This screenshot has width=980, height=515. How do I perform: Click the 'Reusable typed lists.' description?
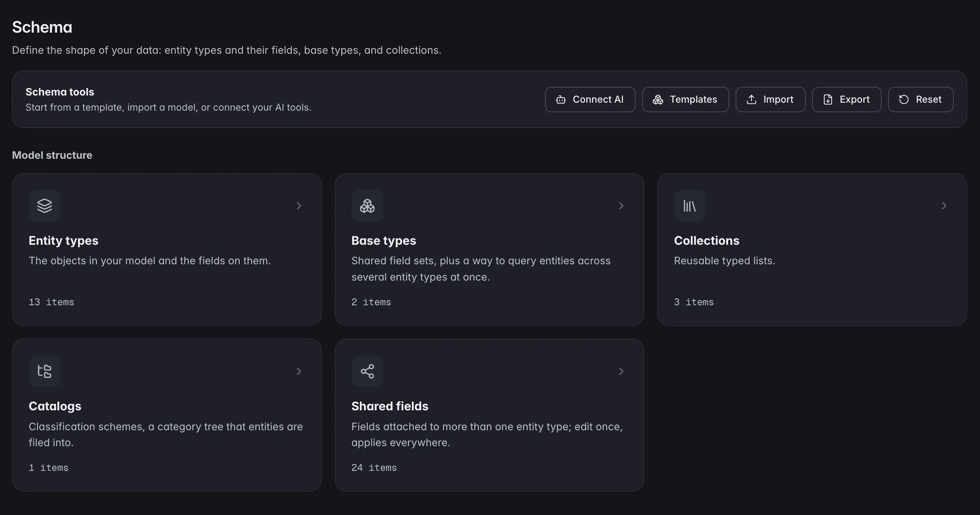pyautogui.click(x=724, y=261)
